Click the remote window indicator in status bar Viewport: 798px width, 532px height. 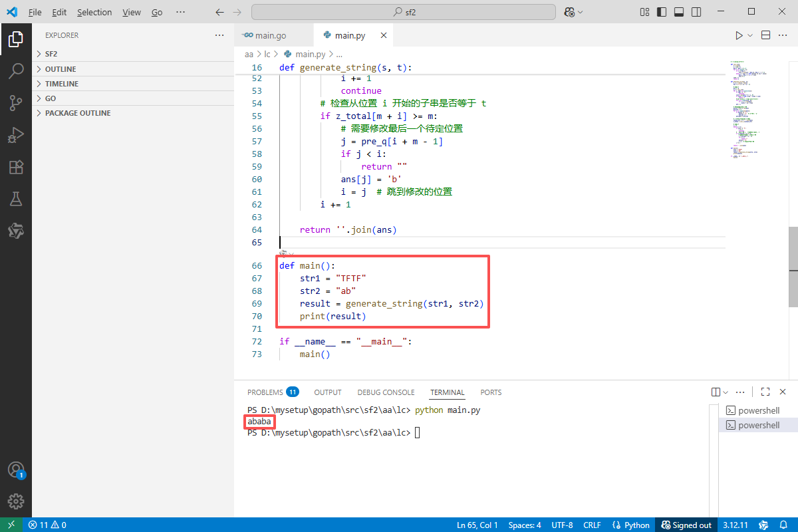pyautogui.click(x=11, y=525)
